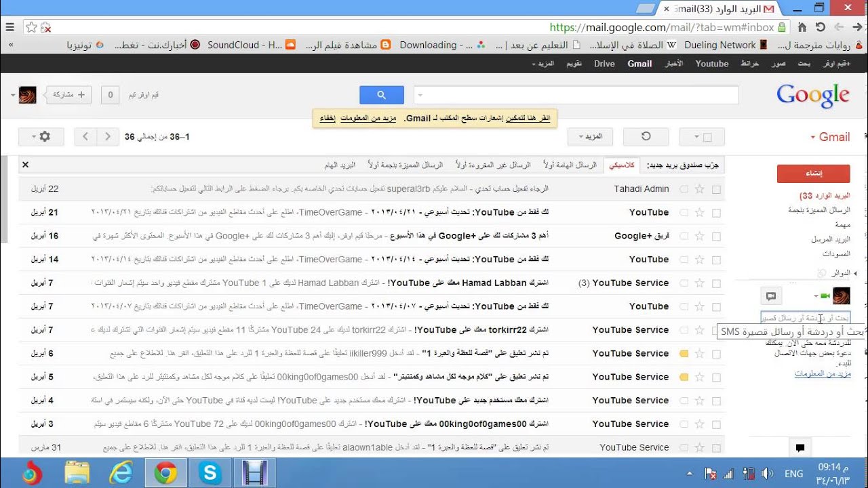Image resolution: width=868 pixels, height=488 pixels.
Task: Click the Gmail search input field
Action: click(576, 95)
